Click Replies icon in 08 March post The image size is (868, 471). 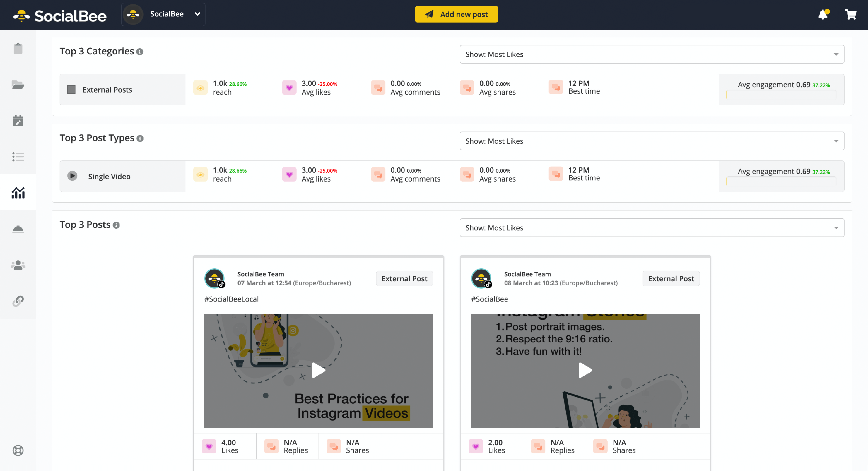coord(538,446)
